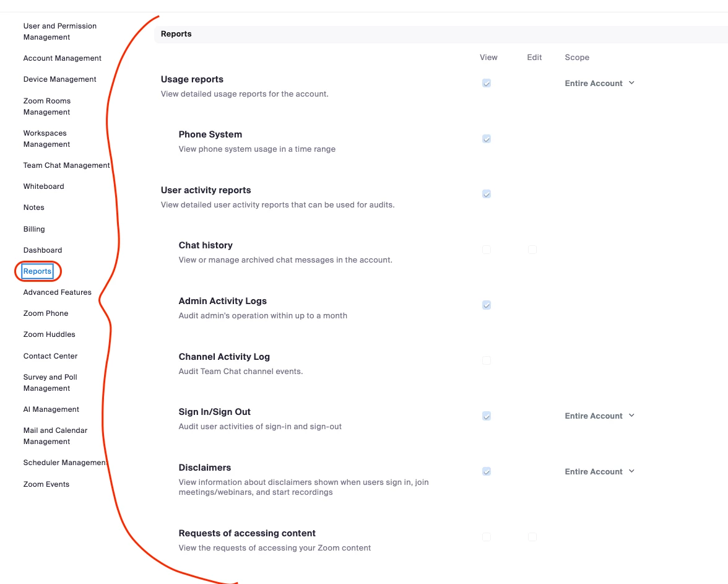Click the Usage reports title
The width and height of the screenshot is (728, 584).
coord(192,79)
